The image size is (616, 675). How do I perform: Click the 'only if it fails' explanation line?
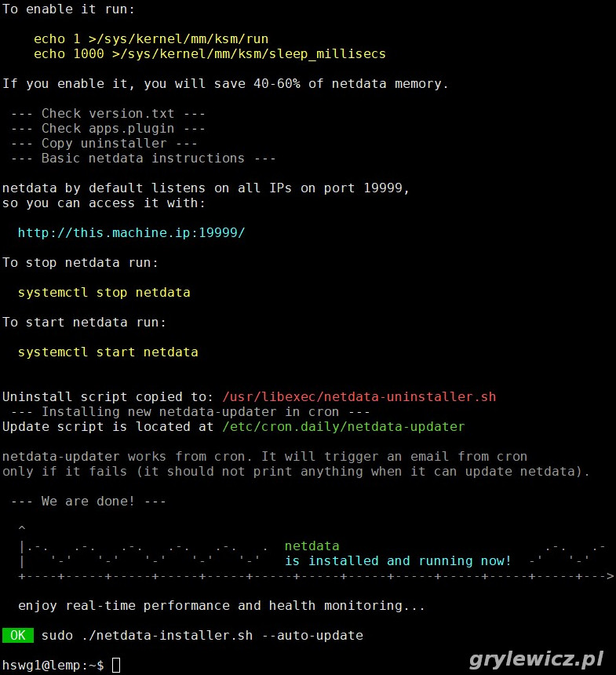(x=296, y=472)
